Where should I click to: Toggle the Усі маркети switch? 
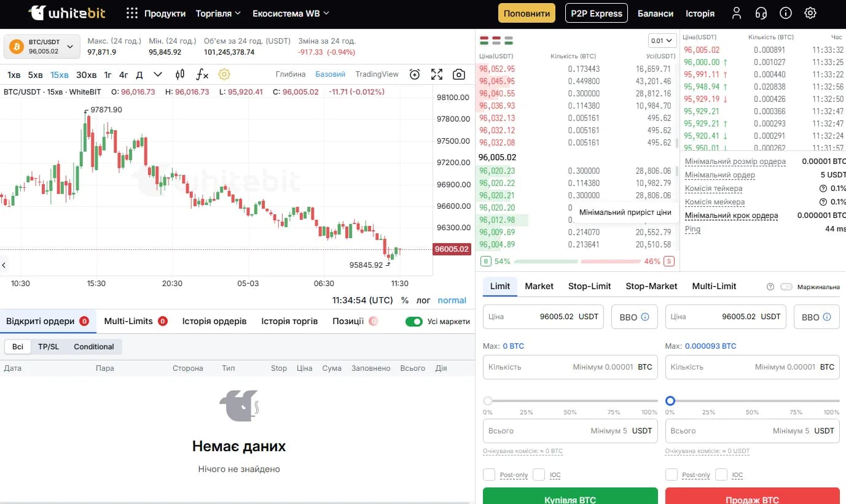click(414, 321)
